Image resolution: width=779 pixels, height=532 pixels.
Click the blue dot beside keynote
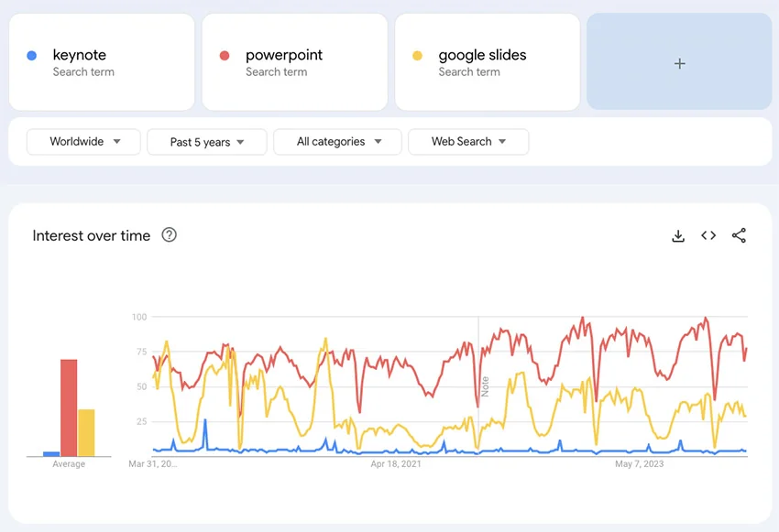(x=32, y=55)
